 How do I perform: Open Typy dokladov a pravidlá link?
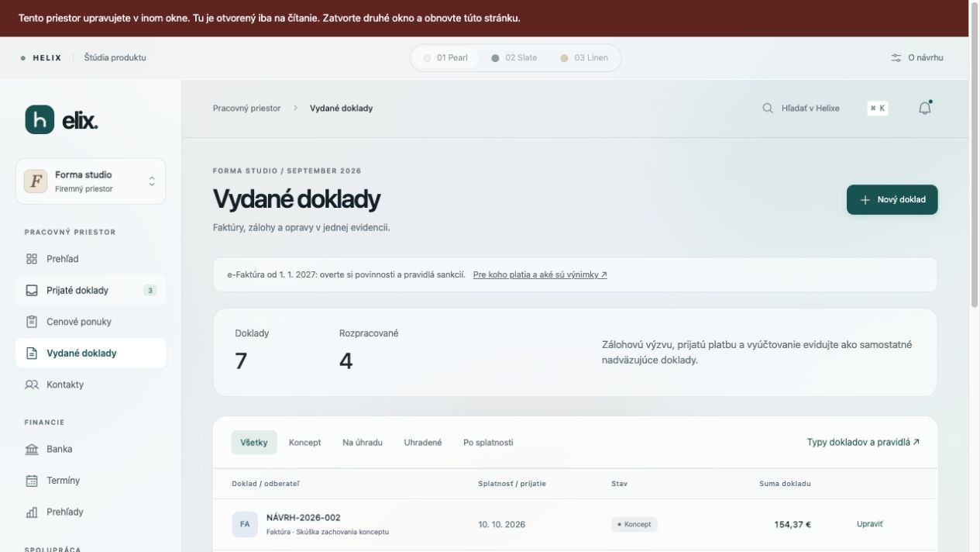point(863,443)
